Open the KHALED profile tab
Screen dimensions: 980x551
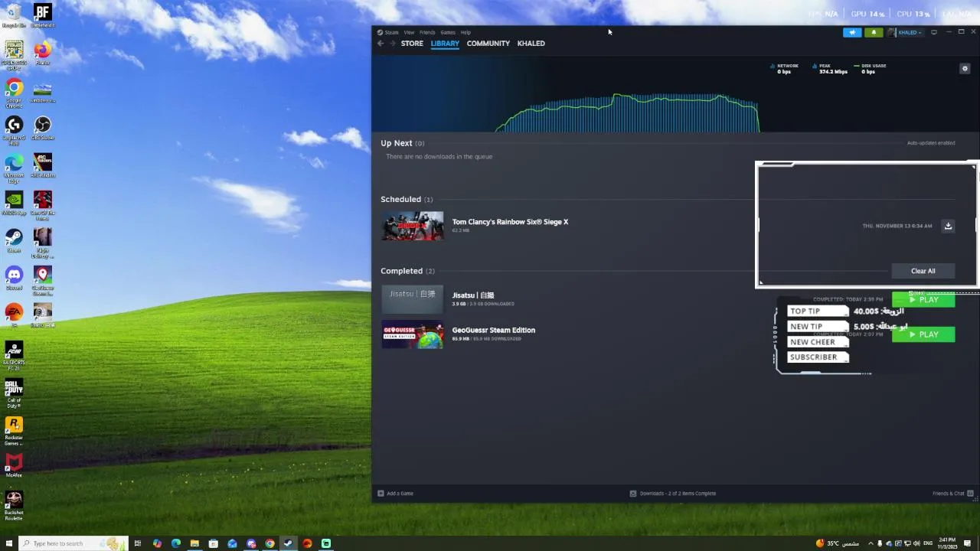point(531,44)
